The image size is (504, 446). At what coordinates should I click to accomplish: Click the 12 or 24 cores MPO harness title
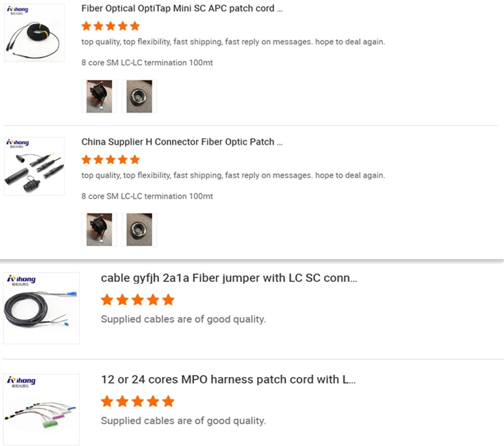tap(228, 380)
